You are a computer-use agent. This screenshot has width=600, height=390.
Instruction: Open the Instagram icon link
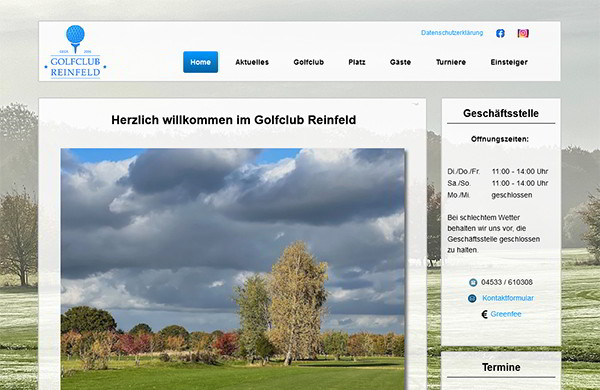[x=523, y=33]
